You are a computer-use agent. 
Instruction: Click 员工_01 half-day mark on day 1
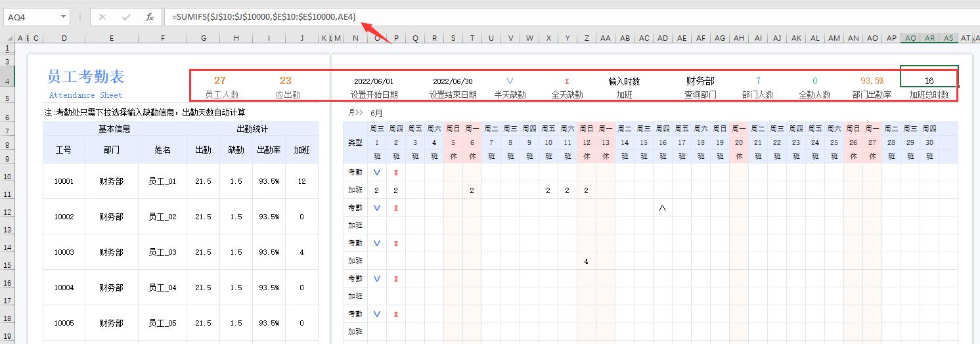pyautogui.click(x=377, y=172)
